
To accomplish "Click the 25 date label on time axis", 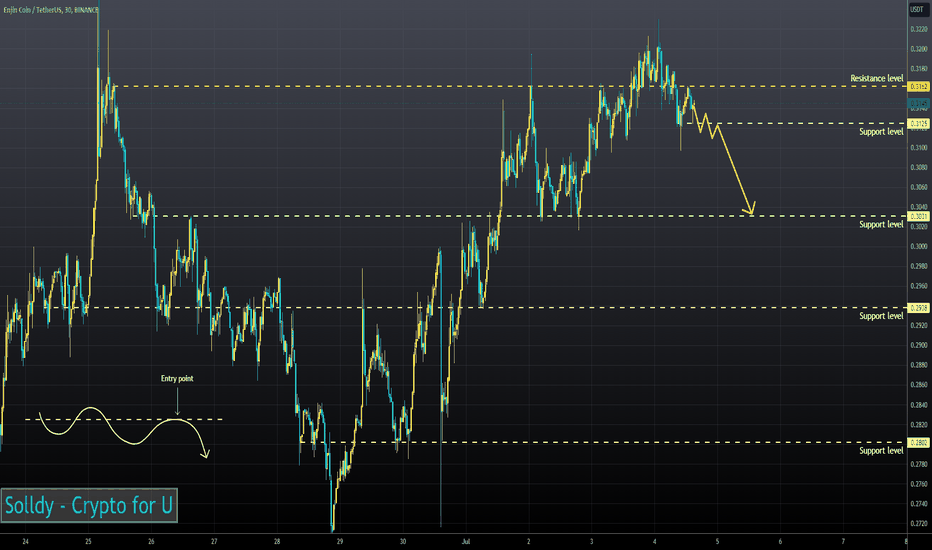I will (88, 542).
